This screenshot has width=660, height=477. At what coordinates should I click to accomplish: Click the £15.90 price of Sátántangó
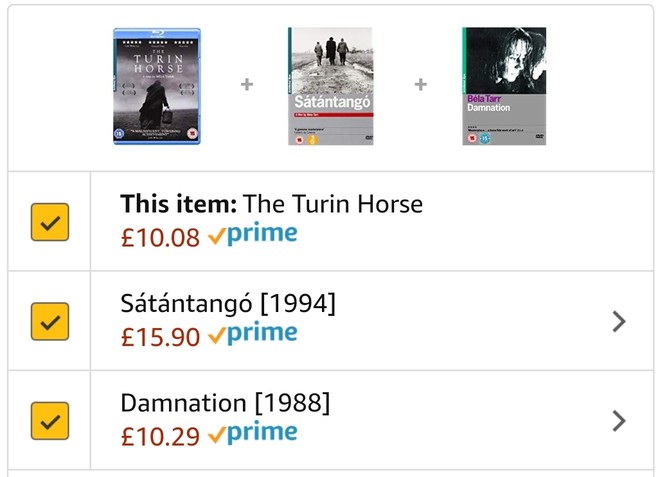coord(160,338)
